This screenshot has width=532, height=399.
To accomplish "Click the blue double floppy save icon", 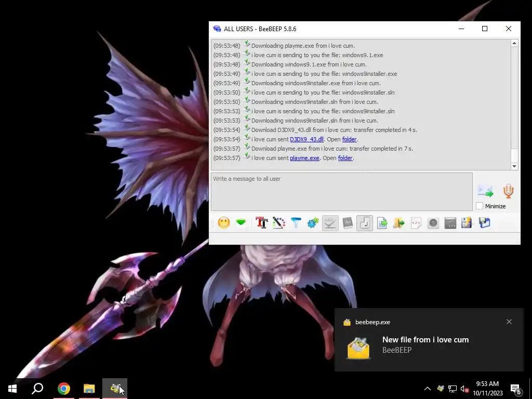I will (485, 223).
